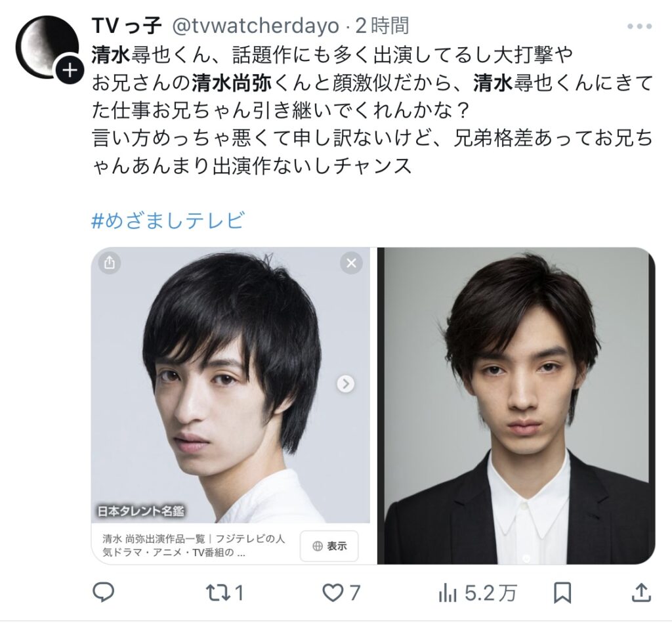Open the 清水 尚弥出演作品一覧 link caption

click(194, 546)
